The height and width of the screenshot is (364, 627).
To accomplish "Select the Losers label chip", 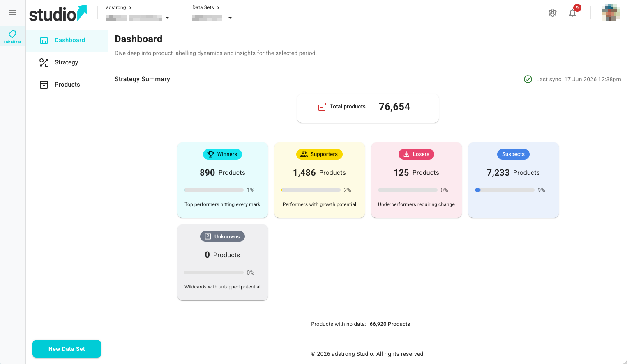I will [416, 154].
